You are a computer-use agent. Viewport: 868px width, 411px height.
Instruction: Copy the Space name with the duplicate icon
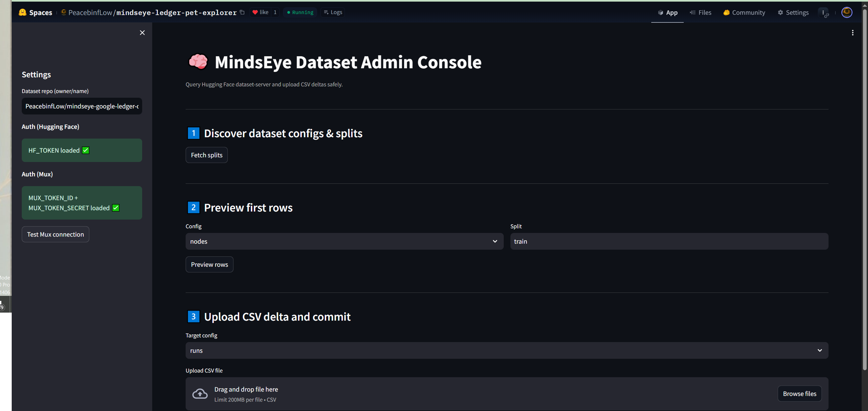pos(242,12)
